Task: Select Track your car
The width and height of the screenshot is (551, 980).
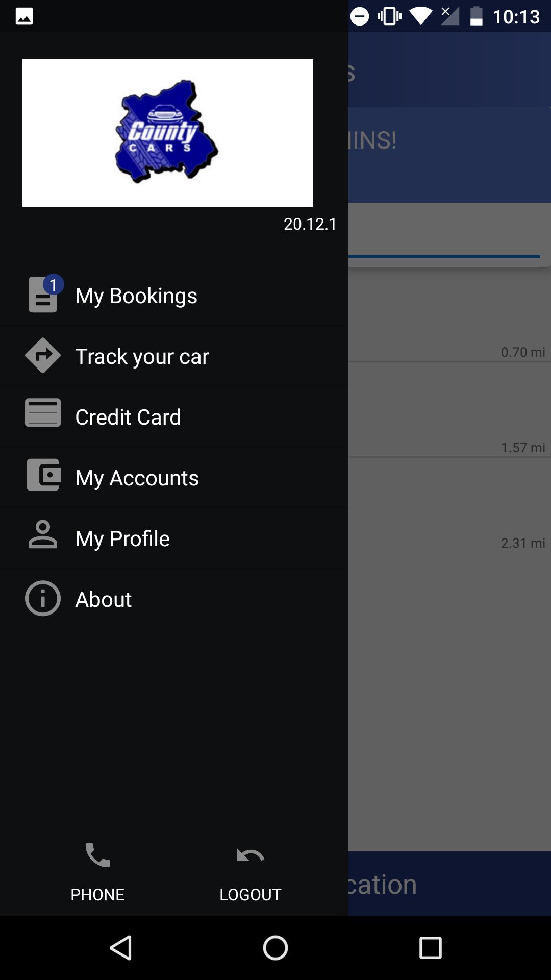Action: [142, 356]
